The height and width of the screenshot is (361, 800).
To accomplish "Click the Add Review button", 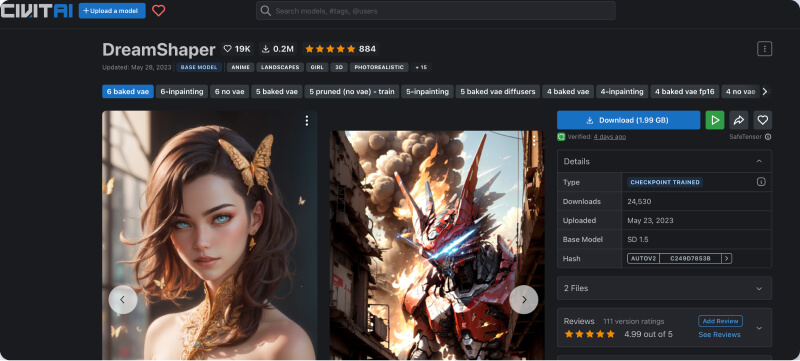I will [x=720, y=321].
